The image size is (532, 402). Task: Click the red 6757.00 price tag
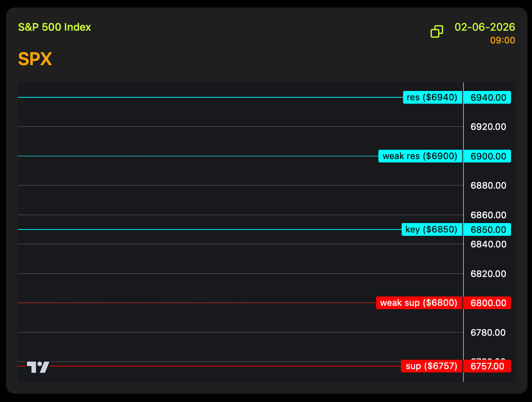coord(487,366)
